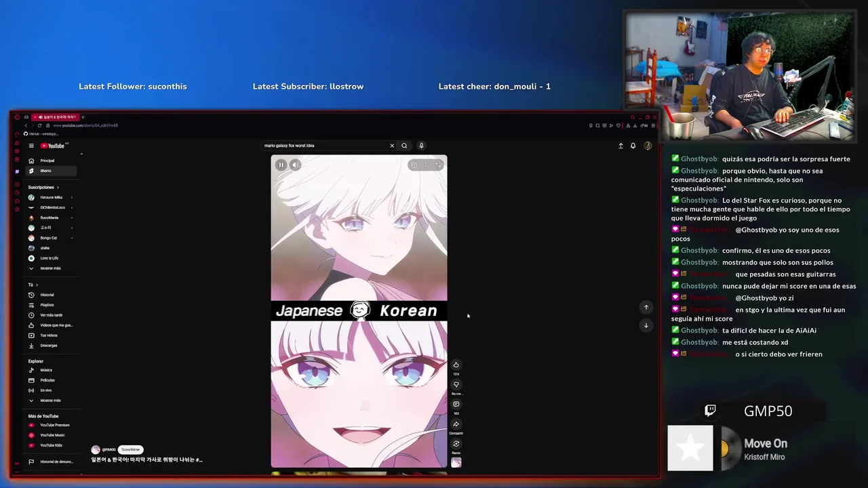Open YouTube Premium link

52,425
